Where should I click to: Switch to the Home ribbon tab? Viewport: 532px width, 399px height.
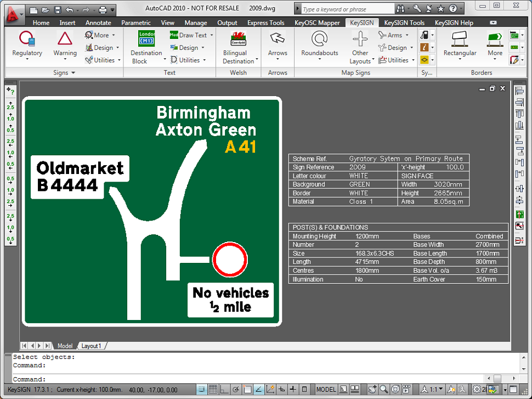pos(41,23)
